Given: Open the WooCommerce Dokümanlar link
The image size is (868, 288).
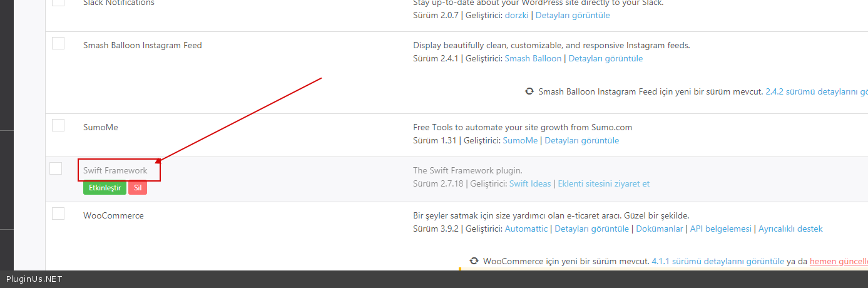Looking at the screenshot, I should tap(660, 229).
